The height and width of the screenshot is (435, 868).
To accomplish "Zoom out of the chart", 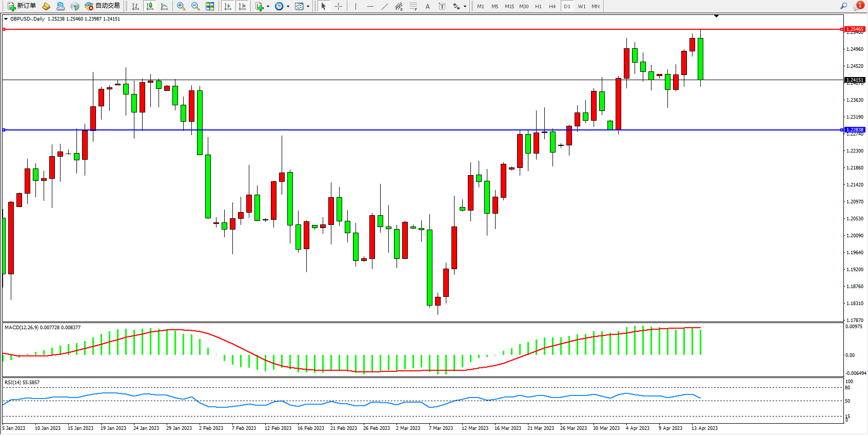I will point(195,6).
